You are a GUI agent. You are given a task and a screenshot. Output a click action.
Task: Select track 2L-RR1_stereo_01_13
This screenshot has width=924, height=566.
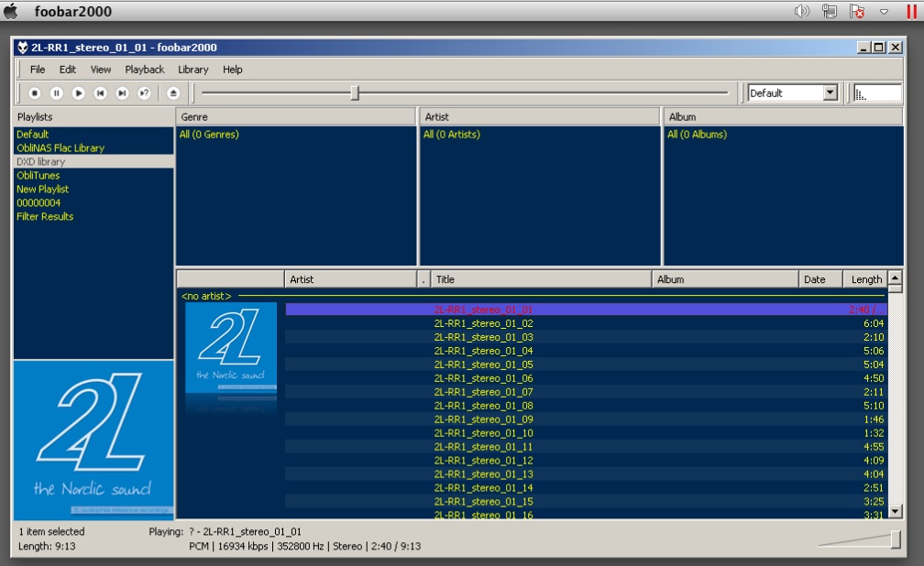tap(586, 473)
